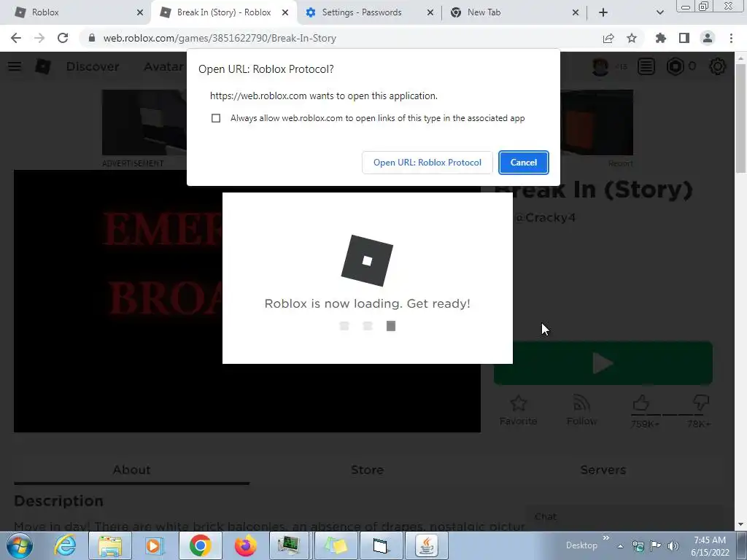Open the Roblox notifications feed icon
The width and height of the screenshot is (747, 560).
click(646, 66)
